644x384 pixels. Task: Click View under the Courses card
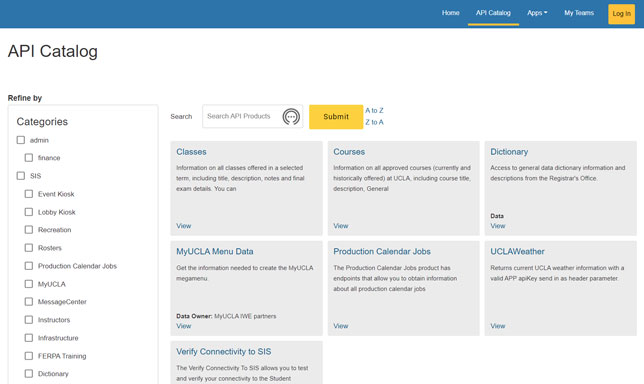(x=340, y=226)
